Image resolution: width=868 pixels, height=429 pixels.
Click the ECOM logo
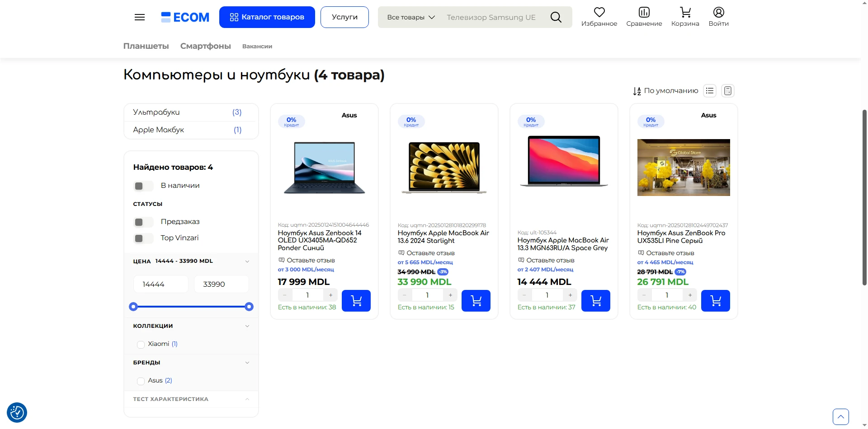click(x=185, y=17)
